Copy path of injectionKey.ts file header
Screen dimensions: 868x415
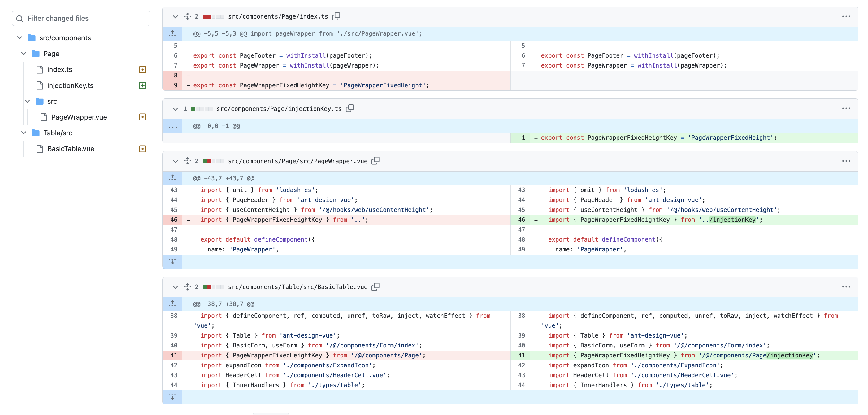tap(350, 108)
